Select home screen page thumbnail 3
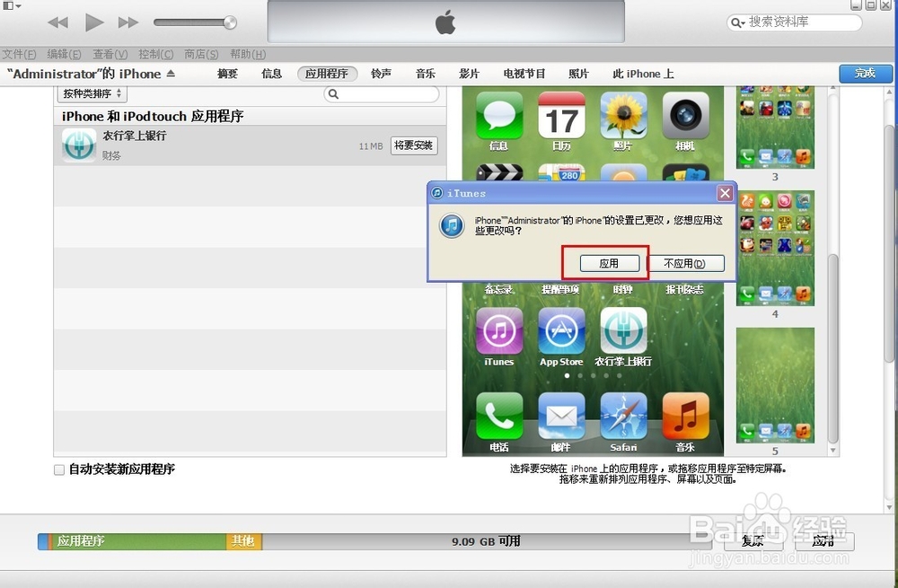This screenshot has height=588, width=898. point(775,127)
